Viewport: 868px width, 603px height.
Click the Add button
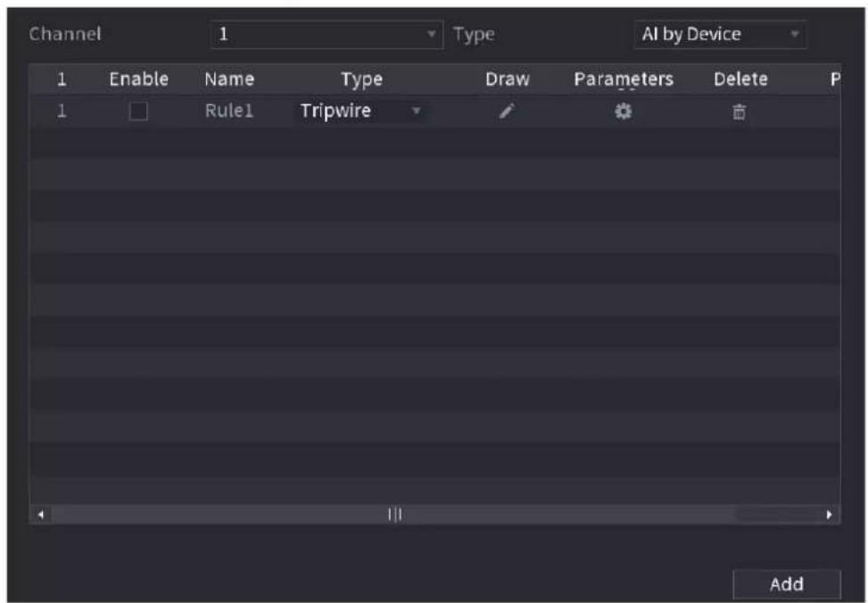coord(787,584)
